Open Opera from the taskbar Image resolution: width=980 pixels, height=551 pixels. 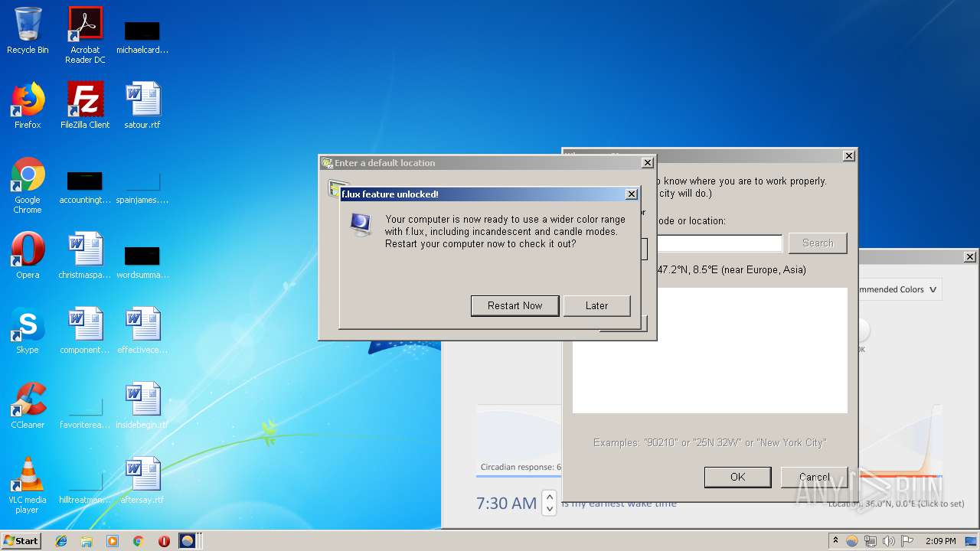[x=164, y=541]
